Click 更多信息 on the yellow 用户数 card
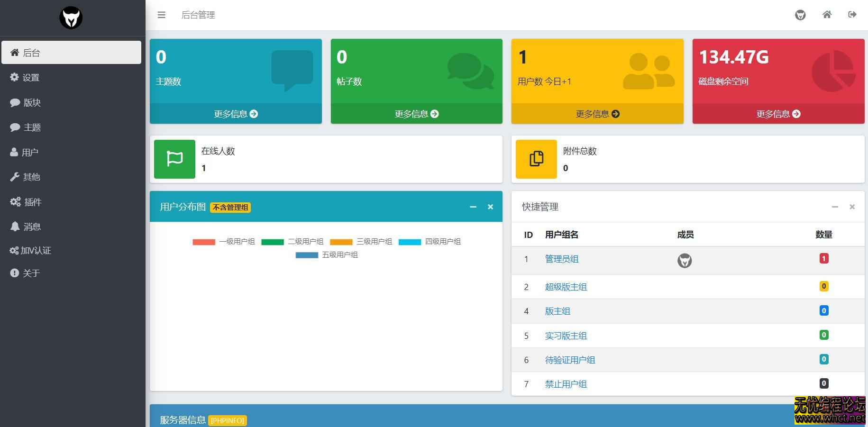Image resolution: width=868 pixels, height=427 pixels. [x=597, y=114]
